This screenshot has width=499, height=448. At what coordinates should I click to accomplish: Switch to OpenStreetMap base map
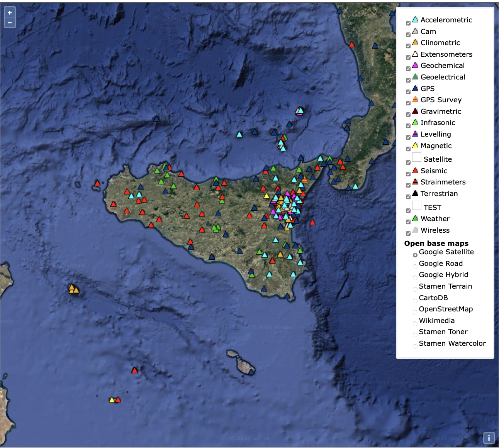[415, 312]
